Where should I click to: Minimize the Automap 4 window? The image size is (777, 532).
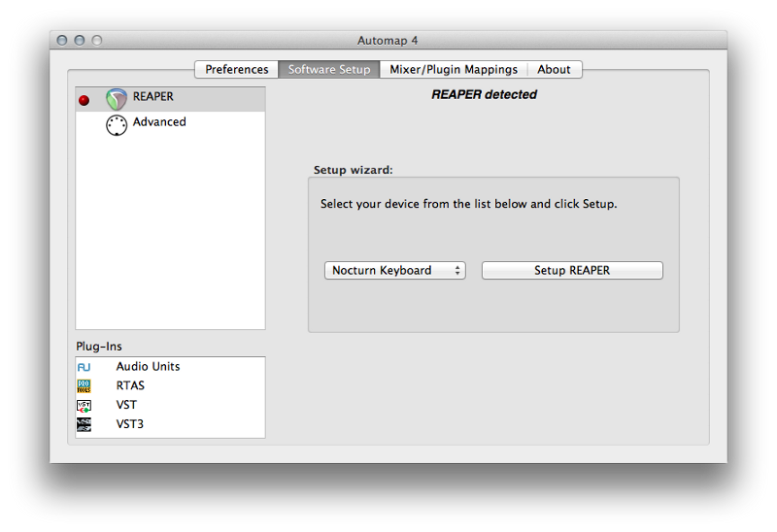click(x=80, y=40)
